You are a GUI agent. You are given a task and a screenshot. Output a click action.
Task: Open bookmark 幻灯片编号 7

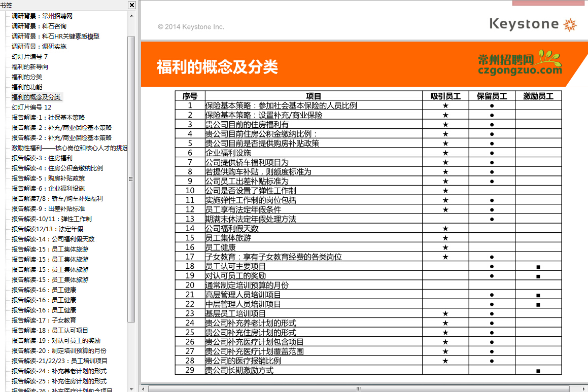tap(29, 57)
